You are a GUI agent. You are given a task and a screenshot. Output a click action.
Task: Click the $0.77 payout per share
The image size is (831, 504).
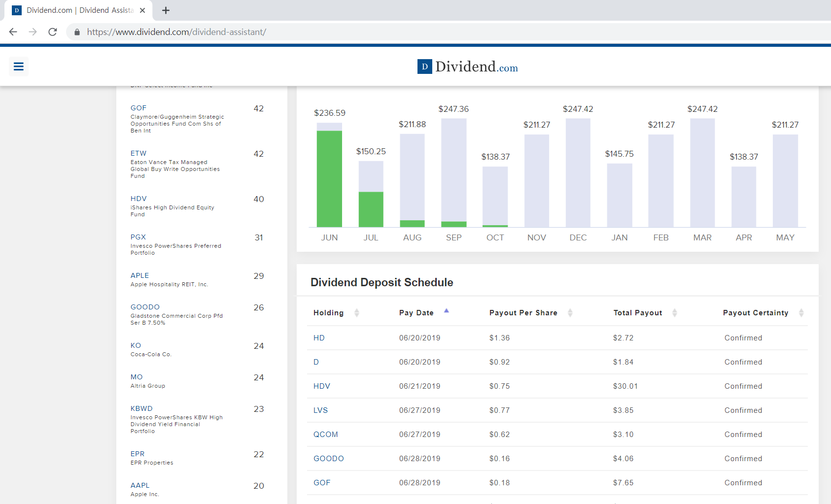tap(499, 410)
